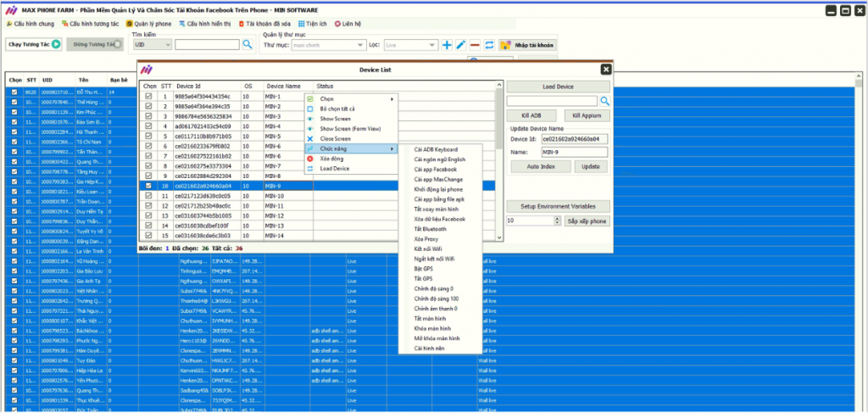Click the Kill ADB button

coord(531,115)
